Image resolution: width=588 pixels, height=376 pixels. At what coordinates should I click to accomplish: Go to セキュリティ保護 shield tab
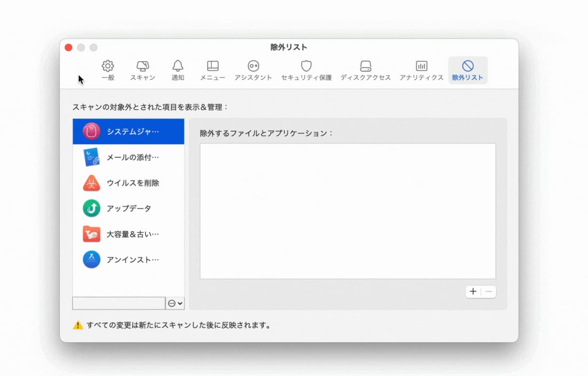click(x=306, y=70)
